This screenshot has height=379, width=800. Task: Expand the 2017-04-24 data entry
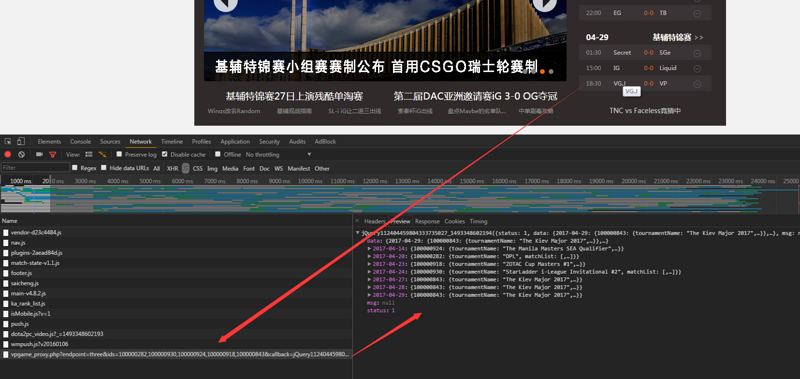pos(369,272)
